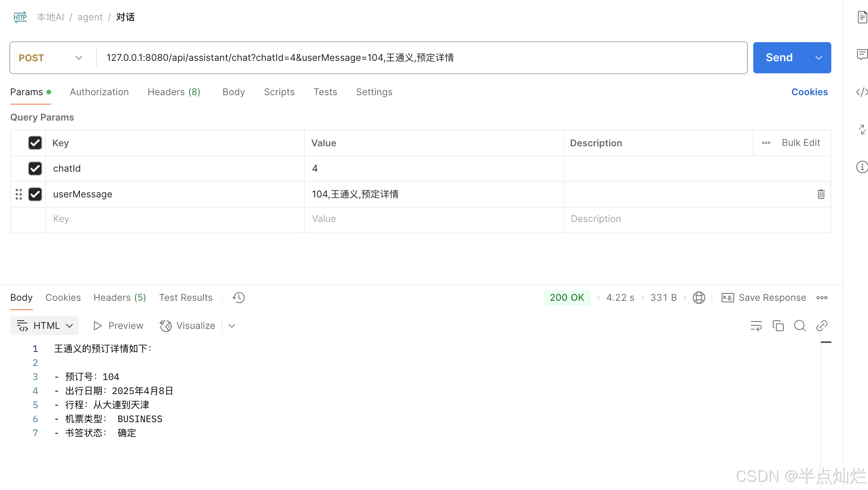Open the response Test Results tab
The image size is (868, 490).
pos(186,298)
